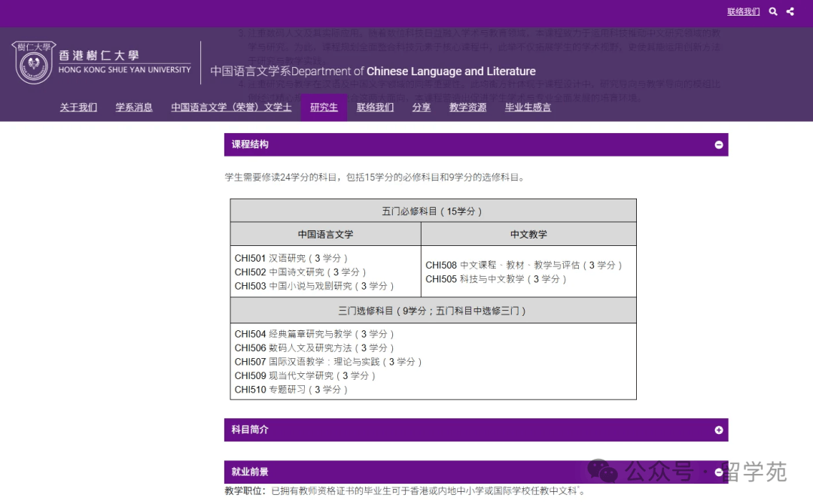Select the 研究生 tab
Screen dimensions: 813x504
324,108
